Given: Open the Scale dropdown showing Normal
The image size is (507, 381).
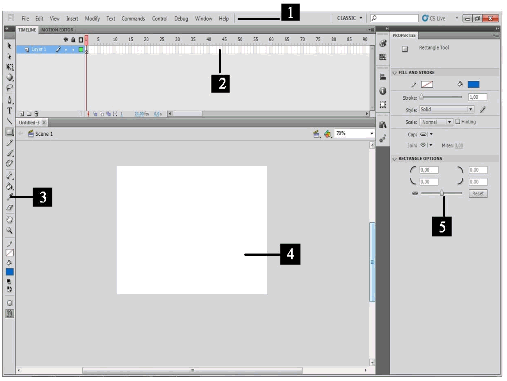Looking at the screenshot, I should coord(436,122).
